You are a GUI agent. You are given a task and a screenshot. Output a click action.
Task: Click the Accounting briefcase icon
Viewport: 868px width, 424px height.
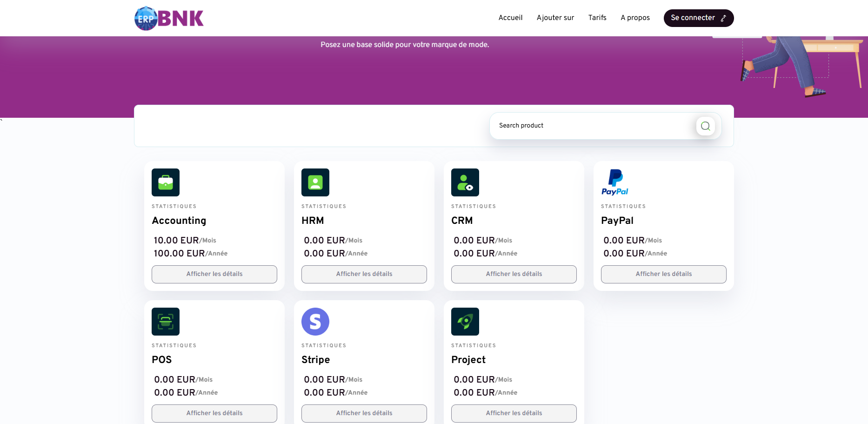(166, 182)
